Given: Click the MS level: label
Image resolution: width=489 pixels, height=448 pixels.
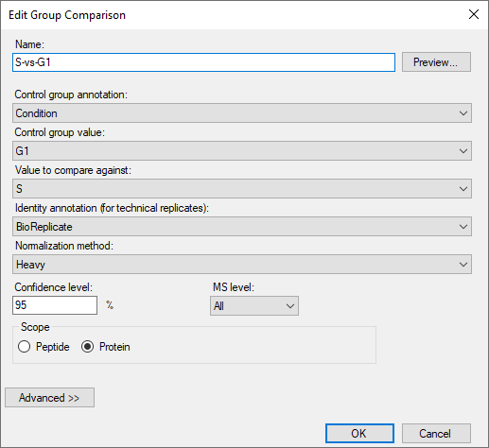Looking at the screenshot, I should 234,287.
